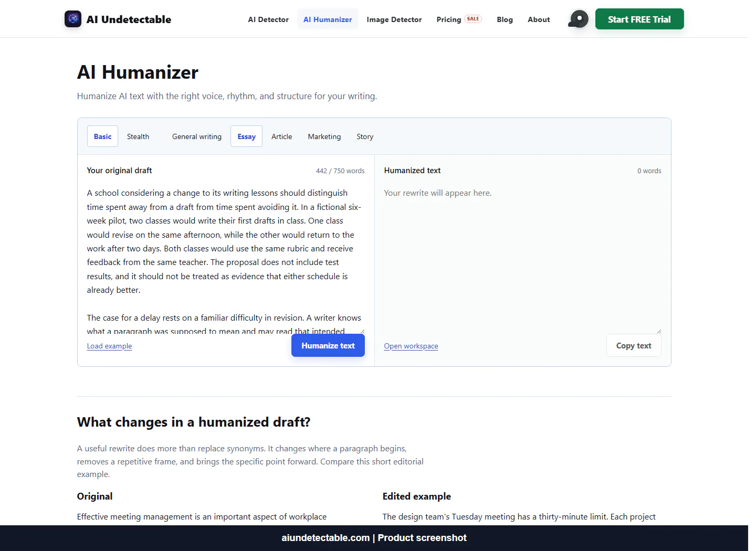Click the Humanized text output area
Viewport: 756px width, 551px height.
point(522,260)
